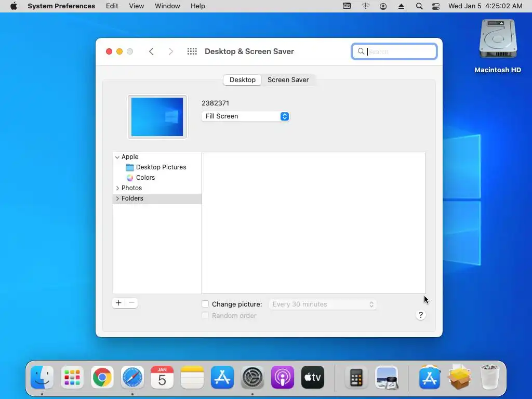Open Apple TV from the dock
Viewport: 532px width, 399px height.
312,377
